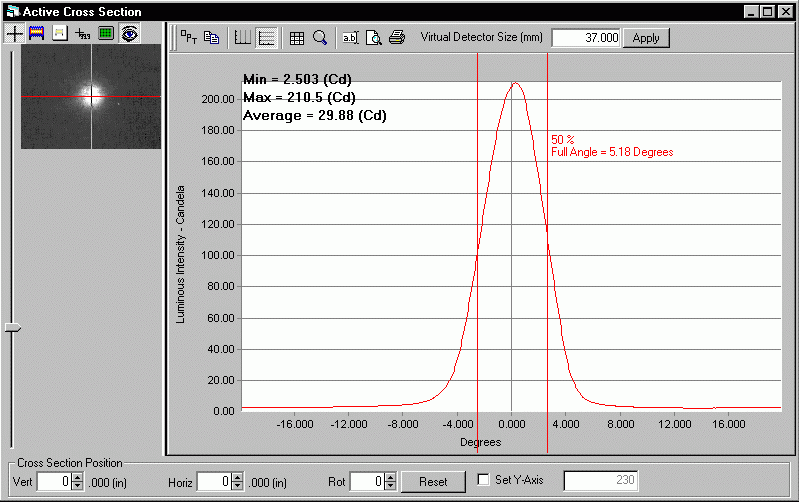The image size is (799, 502).
Task: Toggle vertical grid lines icon
Action: (243, 38)
